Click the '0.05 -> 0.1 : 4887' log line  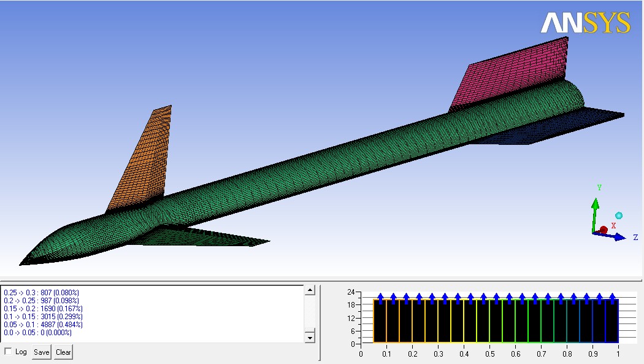coord(42,324)
